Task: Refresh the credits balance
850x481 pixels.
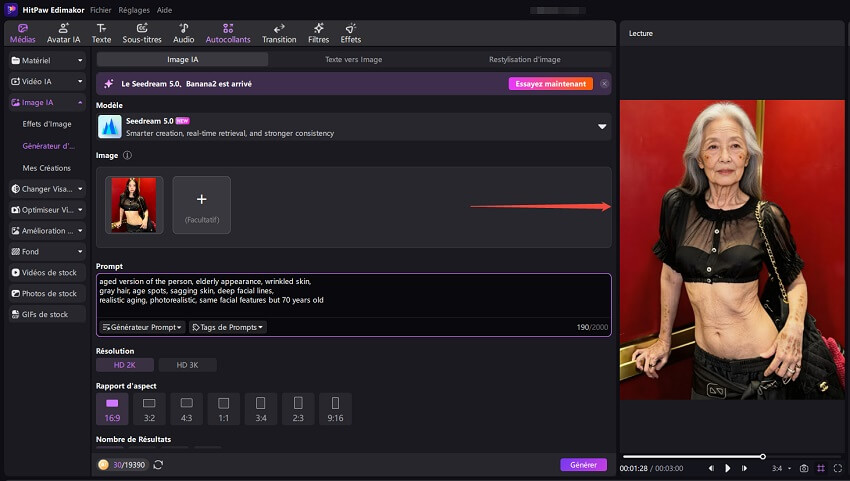Action: (158, 465)
